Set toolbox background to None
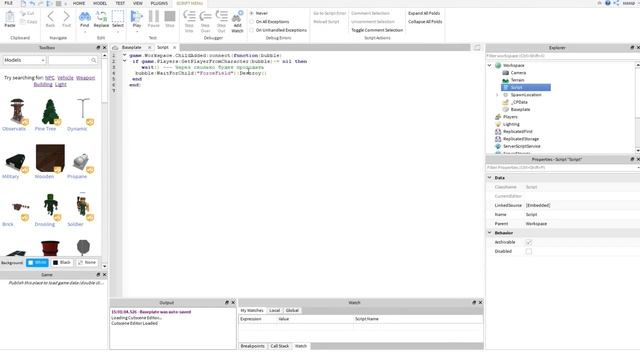This screenshot has width=640, height=360. tap(87, 262)
